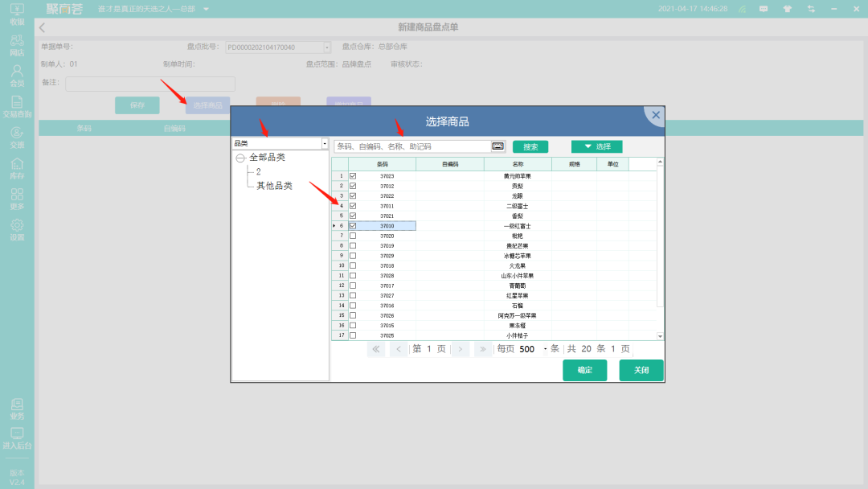Click the T-shirt skin icon
The height and width of the screenshot is (489, 868).
(x=787, y=9)
